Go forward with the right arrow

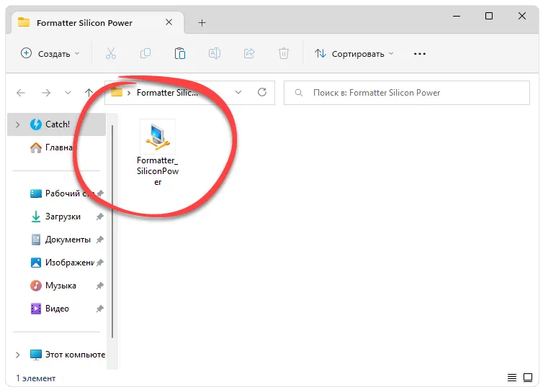[45, 93]
